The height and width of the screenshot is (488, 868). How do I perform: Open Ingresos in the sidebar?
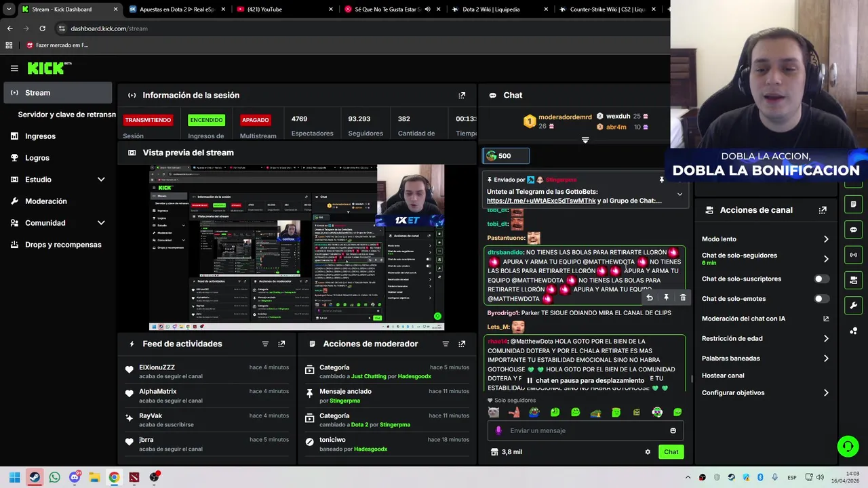point(58,136)
